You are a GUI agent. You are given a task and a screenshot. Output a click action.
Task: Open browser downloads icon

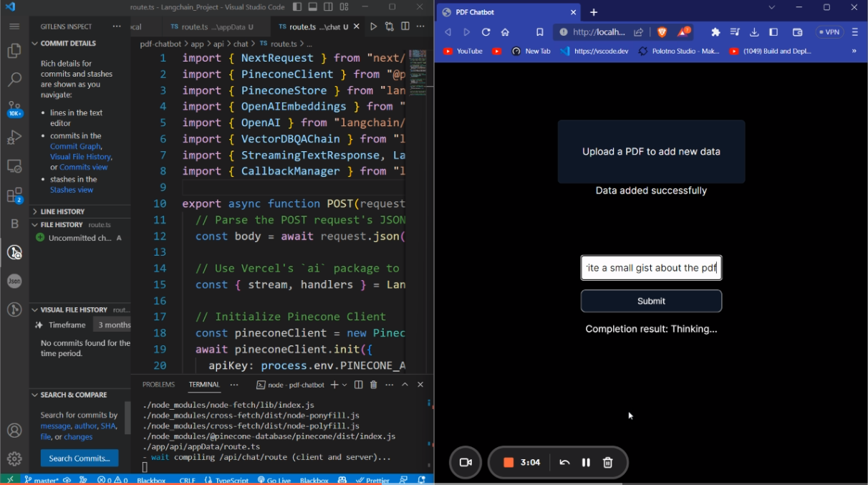pyautogui.click(x=754, y=32)
